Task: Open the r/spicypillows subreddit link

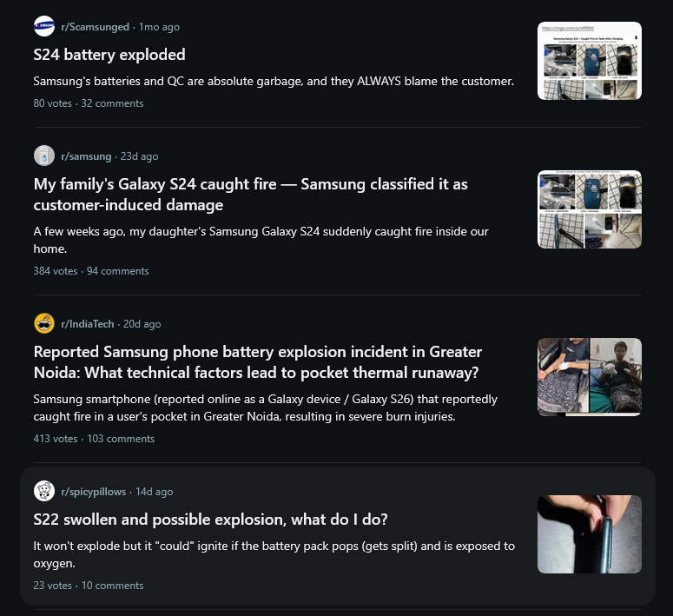Action: coord(94,492)
